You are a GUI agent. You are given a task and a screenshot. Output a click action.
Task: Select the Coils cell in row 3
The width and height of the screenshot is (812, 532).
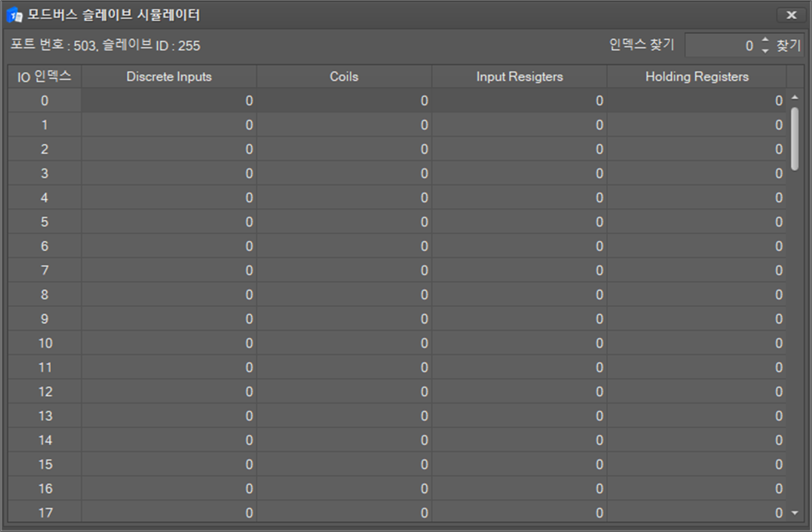point(344,173)
